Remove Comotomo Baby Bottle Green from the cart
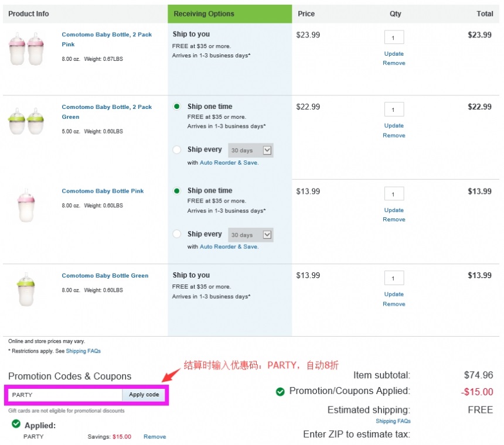The image size is (504, 445). [394, 304]
